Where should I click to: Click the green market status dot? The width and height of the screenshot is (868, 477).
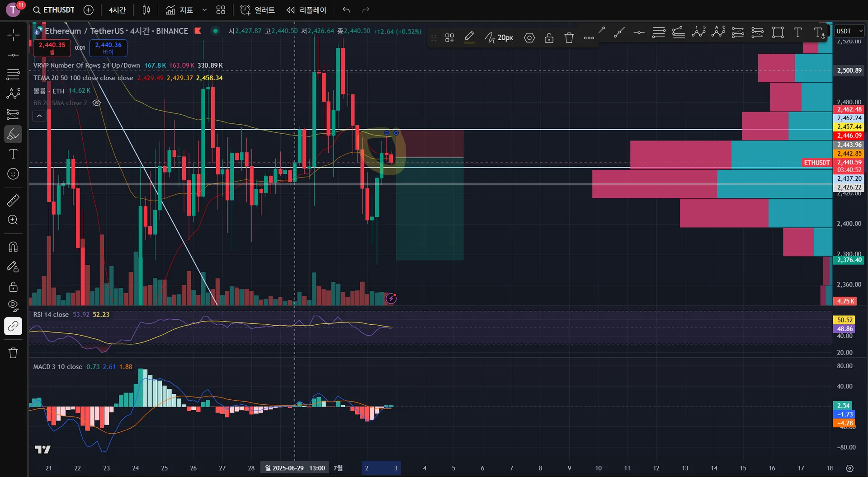point(216,31)
